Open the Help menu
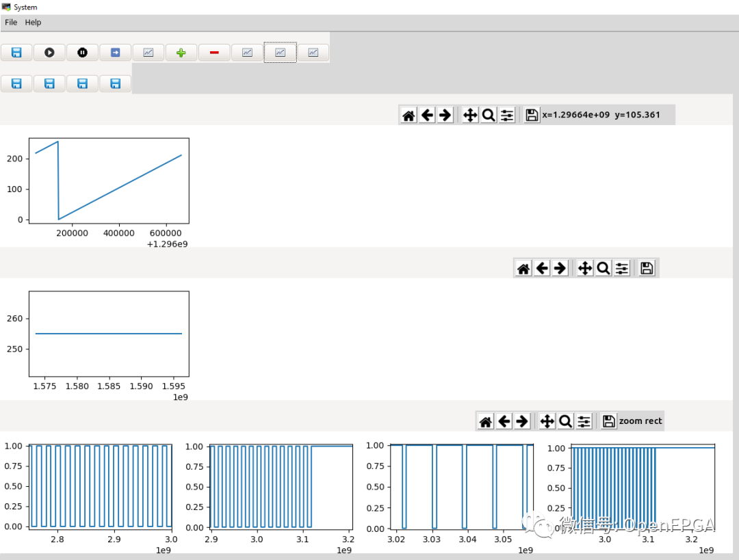The image size is (739, 560). click(33, 22)
